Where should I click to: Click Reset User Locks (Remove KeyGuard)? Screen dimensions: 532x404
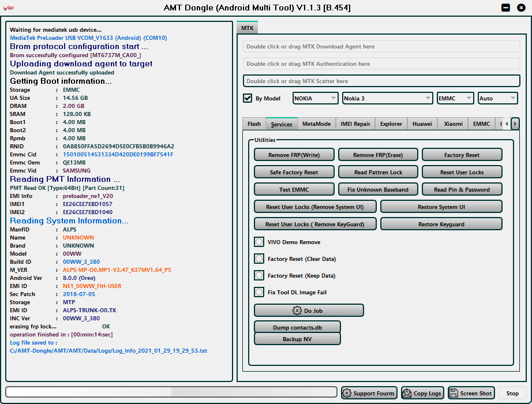tap(315, 224)
